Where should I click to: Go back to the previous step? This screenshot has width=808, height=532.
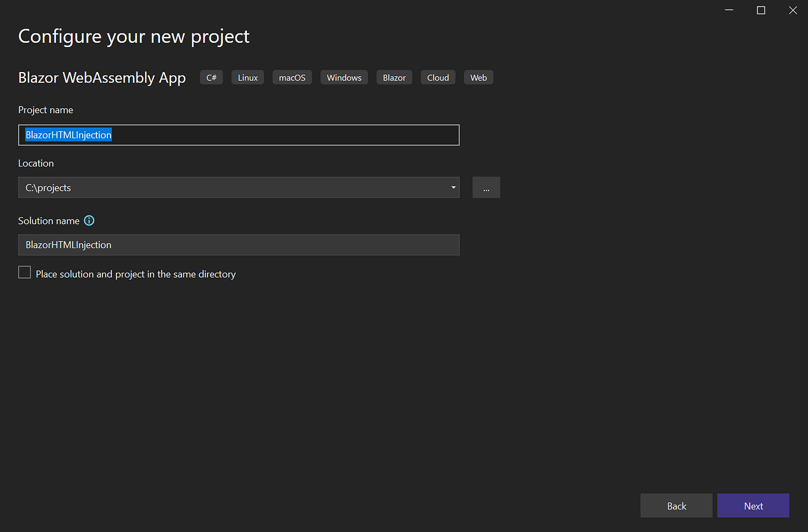click(676, 505)
